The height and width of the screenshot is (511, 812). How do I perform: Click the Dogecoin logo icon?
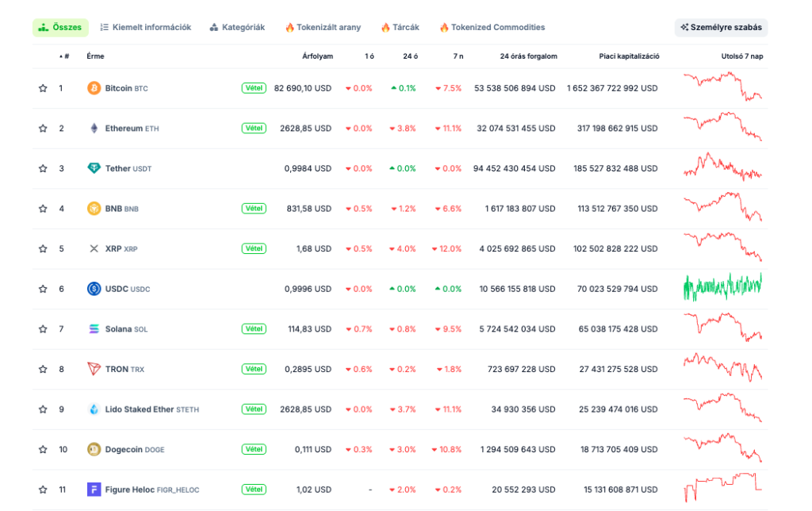tap(94, 449)
